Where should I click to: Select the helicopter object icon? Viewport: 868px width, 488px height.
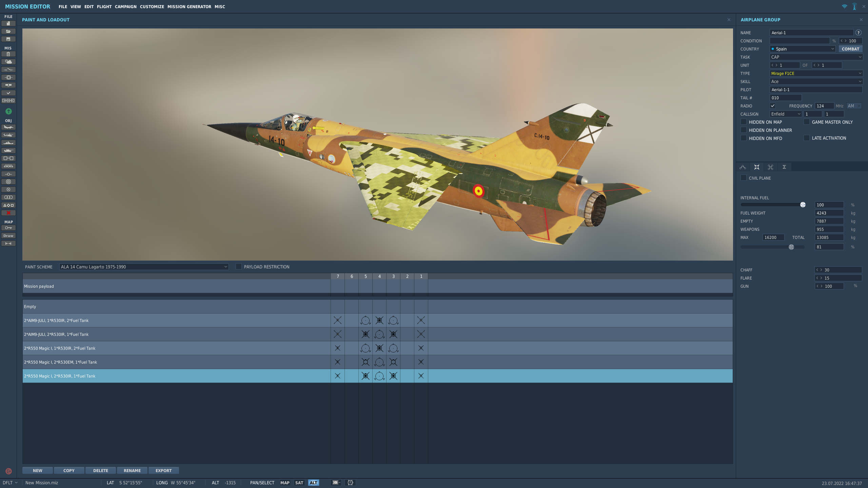click(8, 135)
